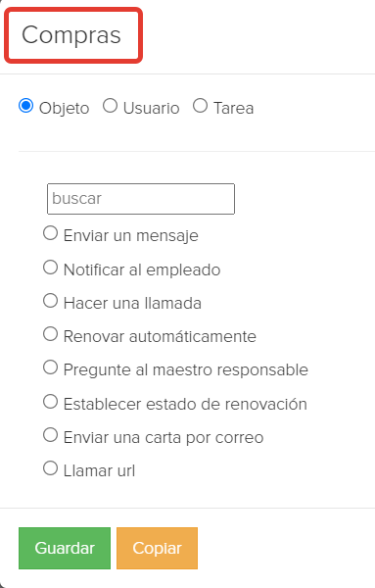This screenshot has width=375, height=588.
Task: Pick Enviar una carta por correo
Action: pyautogui.click(x=50, y=435)
